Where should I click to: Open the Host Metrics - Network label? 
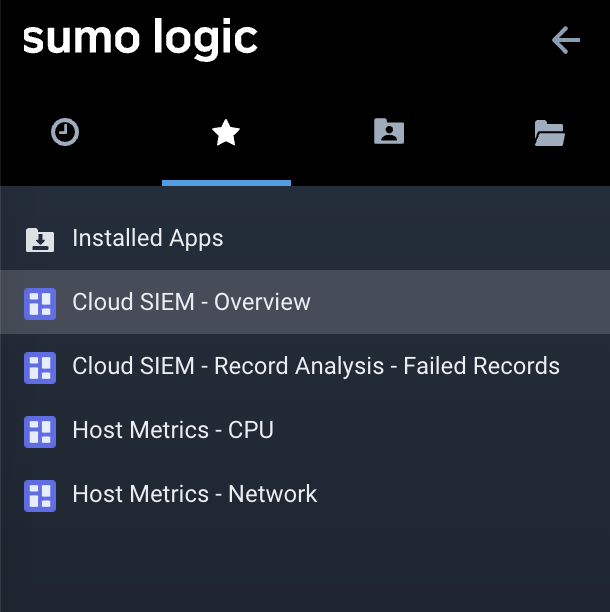194,494
